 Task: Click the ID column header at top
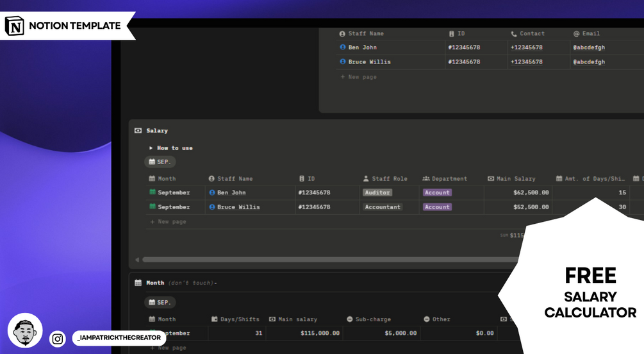pyautogui.click(x=457, y=34)
